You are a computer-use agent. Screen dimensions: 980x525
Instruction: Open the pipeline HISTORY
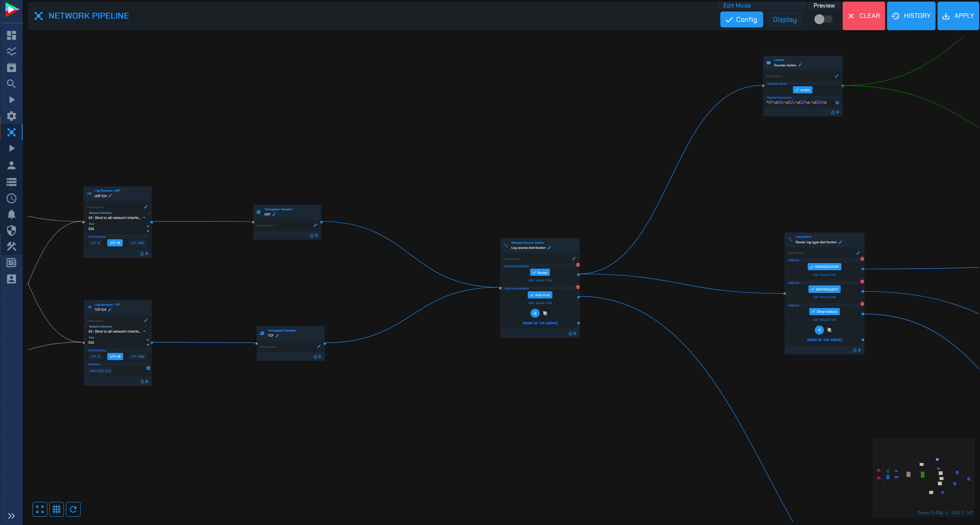pos(911,16)
